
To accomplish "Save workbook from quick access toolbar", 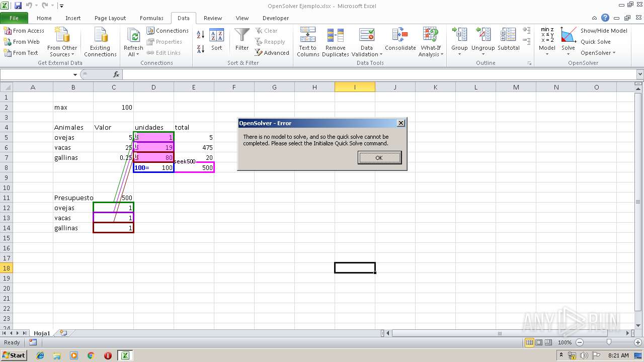I will (18, 6).
